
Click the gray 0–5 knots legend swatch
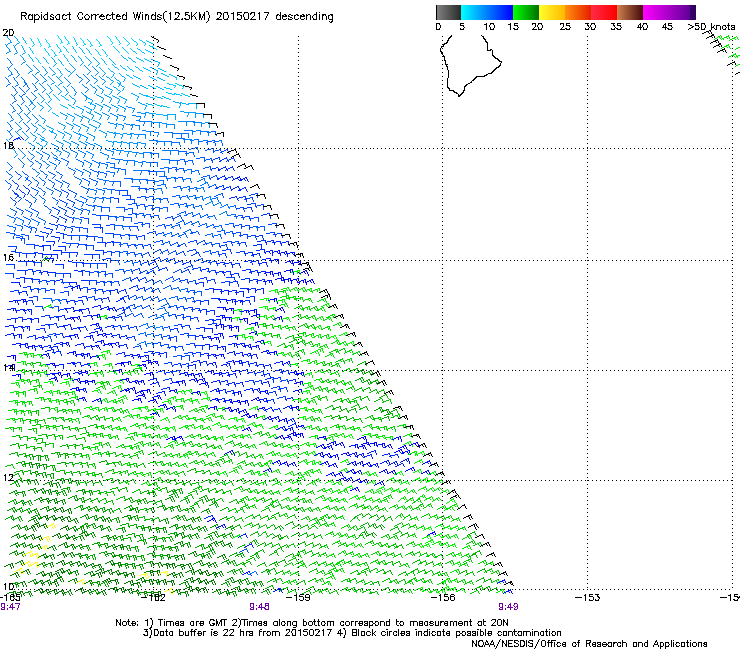[x=448, y=12]
